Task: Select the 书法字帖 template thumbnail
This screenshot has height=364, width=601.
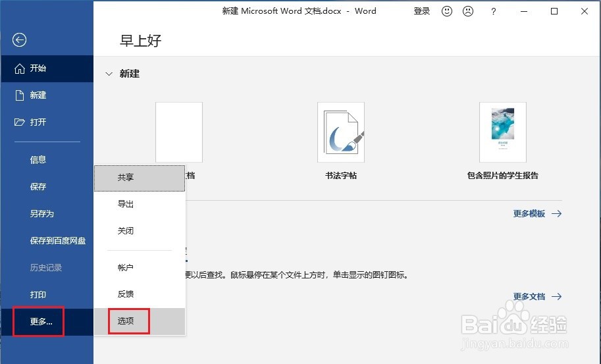Action: click(341, 132)
